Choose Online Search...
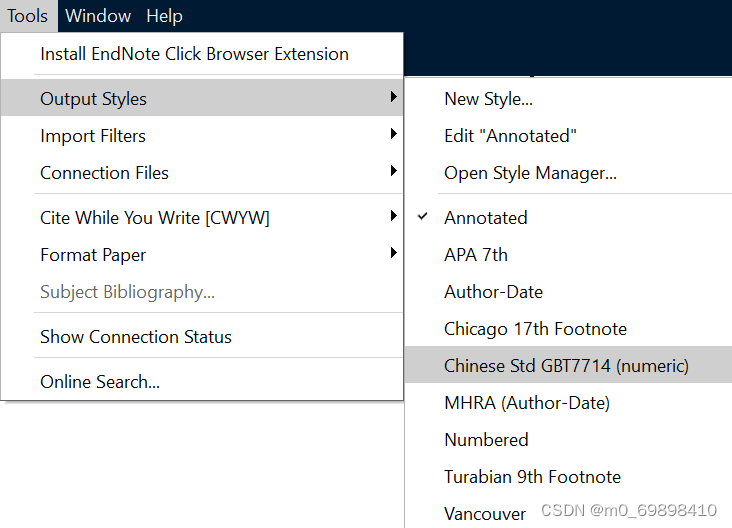Image resolution: width=732 pixels, height=528 pixels. point(202,381)
